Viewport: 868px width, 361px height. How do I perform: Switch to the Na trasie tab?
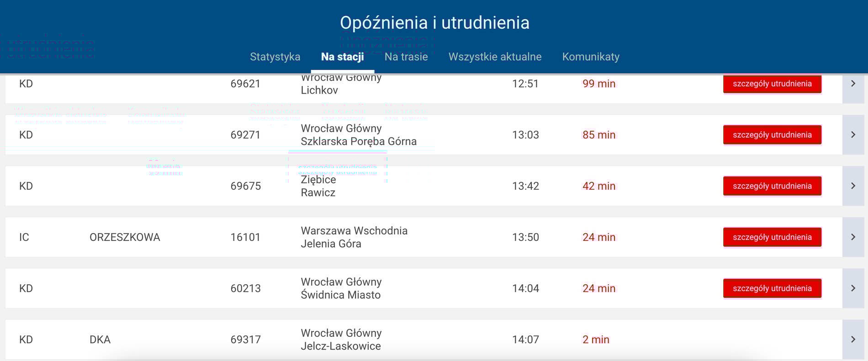(406, 57)
